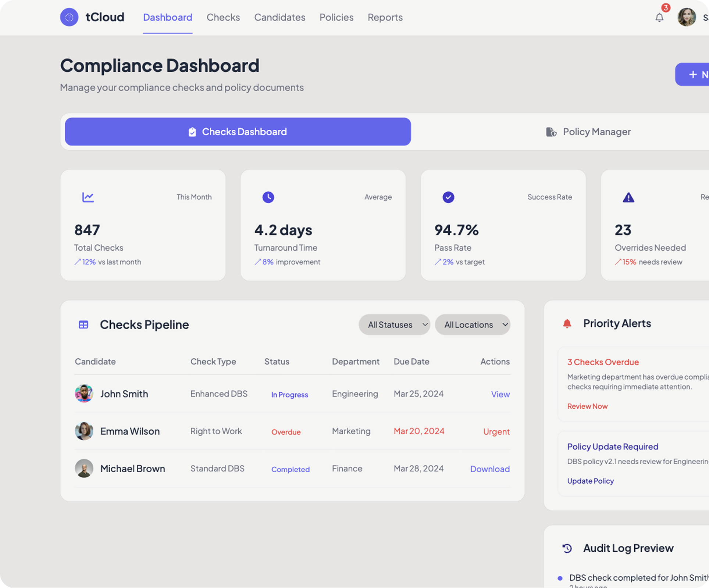This screenshot has height=588, width=709.
Task: Go to the Dashboard nav tab
Action: click(x=168, y=17)
